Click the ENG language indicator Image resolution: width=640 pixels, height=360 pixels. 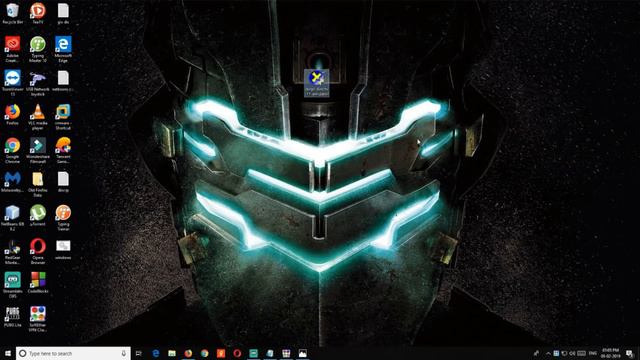[x=593, y=353]
